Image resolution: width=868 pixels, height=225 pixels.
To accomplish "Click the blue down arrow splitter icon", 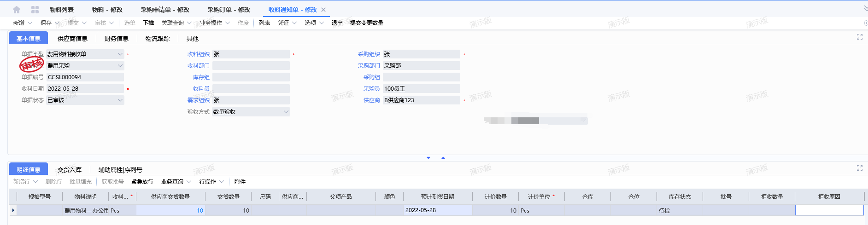I will 428,158.
